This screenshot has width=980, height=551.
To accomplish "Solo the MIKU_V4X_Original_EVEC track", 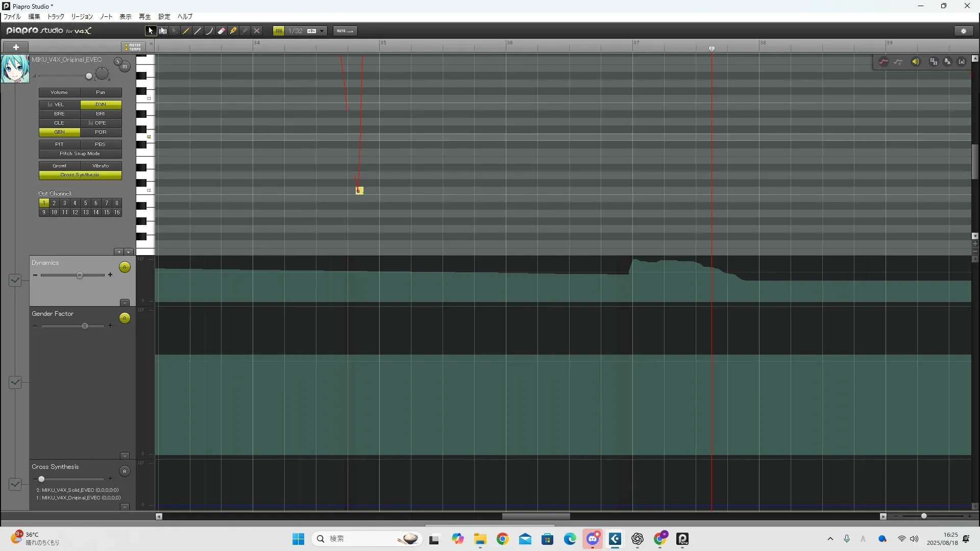I will click(118, 62).
